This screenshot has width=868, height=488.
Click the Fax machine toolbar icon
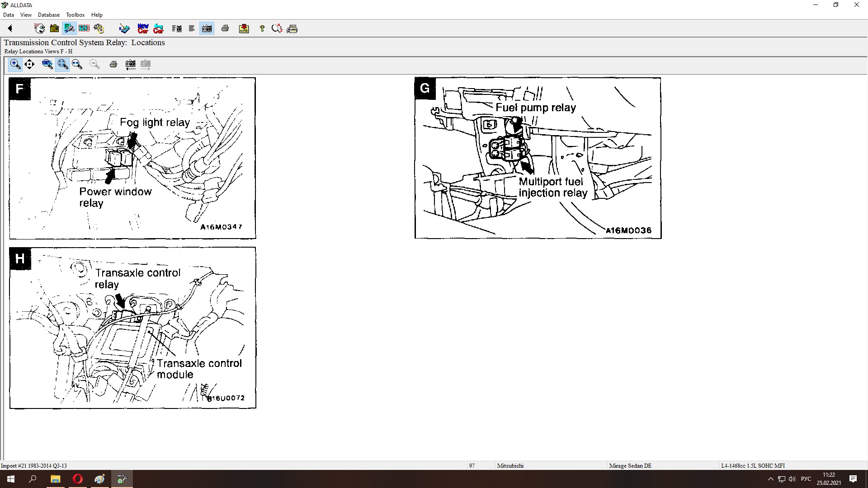[x=292, y=28]
